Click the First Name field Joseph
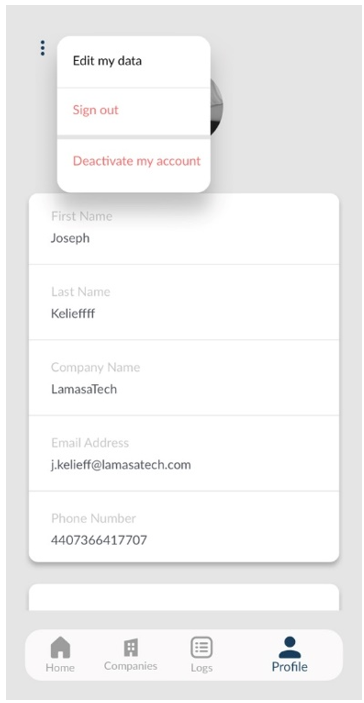This screenshot has height=703, width=364. 184,228
